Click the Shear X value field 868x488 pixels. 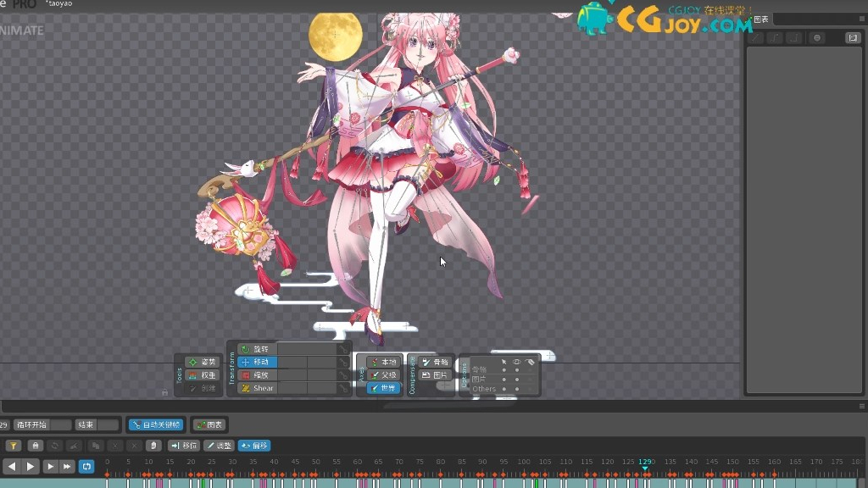click(x=292, y=388)
